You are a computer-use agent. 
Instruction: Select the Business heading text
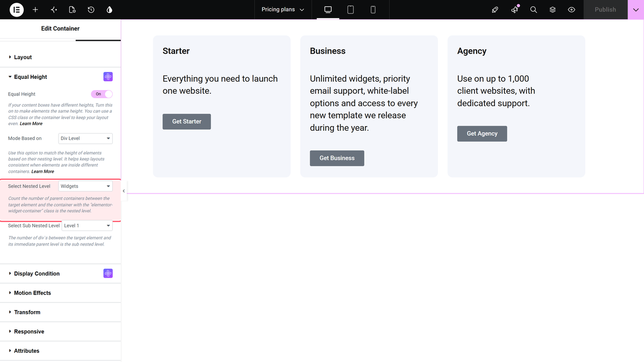coord(328,51)
